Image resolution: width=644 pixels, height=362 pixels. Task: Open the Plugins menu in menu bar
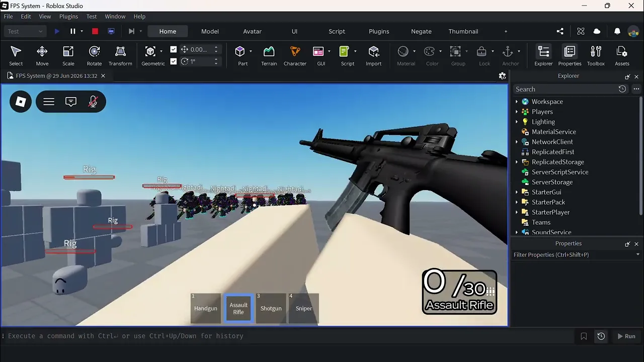point(68,17)
